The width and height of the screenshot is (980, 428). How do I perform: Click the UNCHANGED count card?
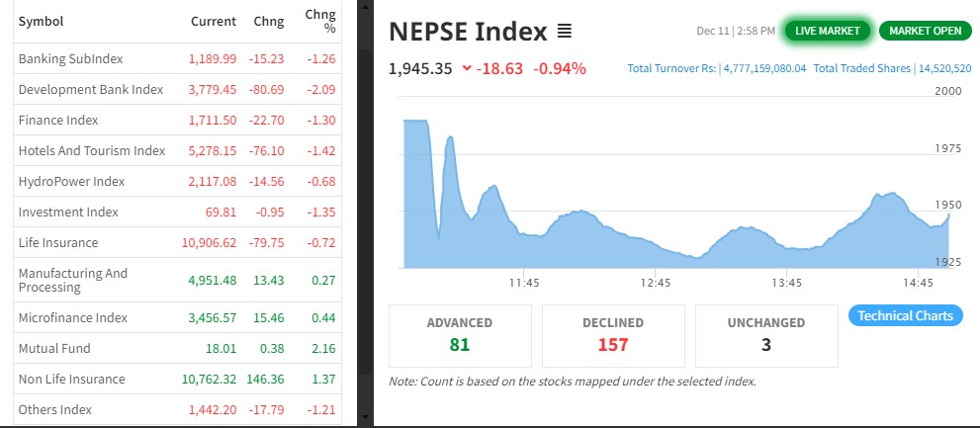click(x=765, y=335)
